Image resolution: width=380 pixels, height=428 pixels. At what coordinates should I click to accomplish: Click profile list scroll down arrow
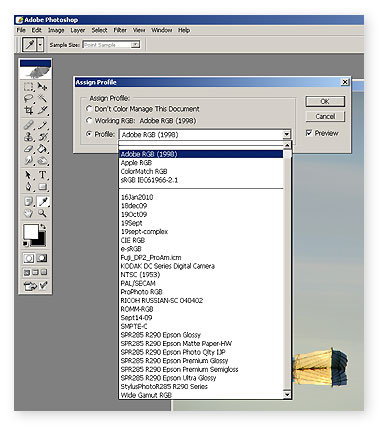click(287, 395)
